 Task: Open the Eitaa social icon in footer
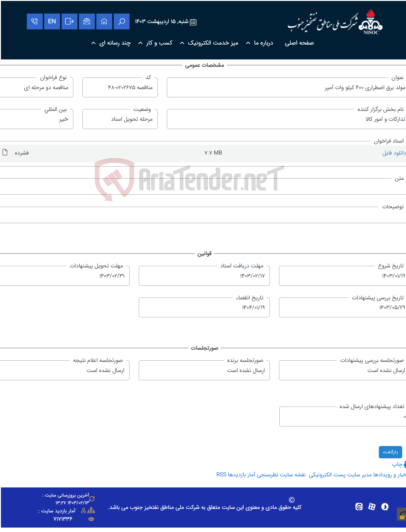pyautogui.click(x=359, y=507)
